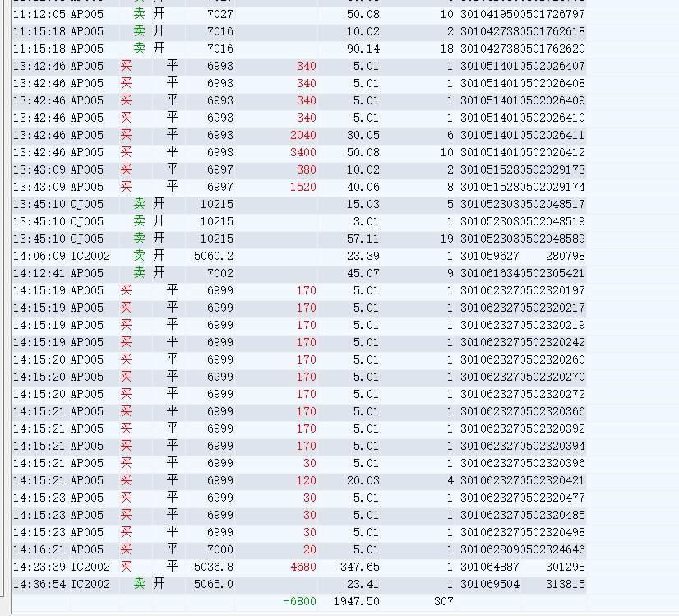This screenshot has width=679, height=616.
Task: Select the 14:12:41 time cell
Action: [39, 274]
